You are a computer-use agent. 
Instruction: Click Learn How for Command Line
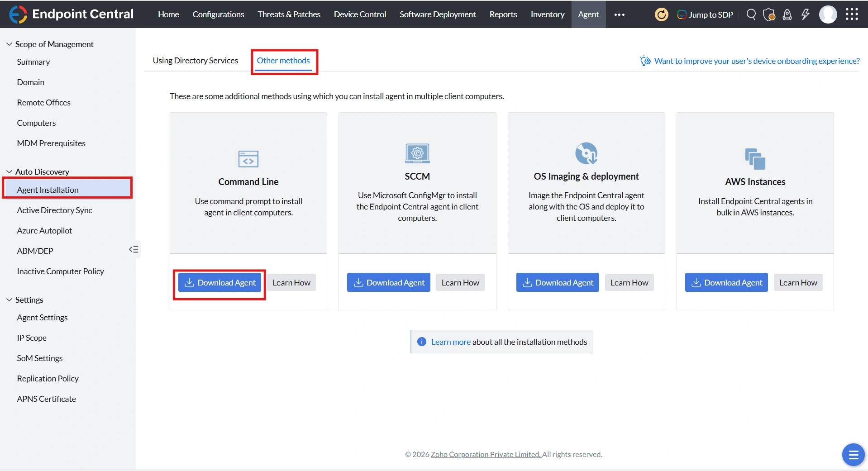[291, 282]
